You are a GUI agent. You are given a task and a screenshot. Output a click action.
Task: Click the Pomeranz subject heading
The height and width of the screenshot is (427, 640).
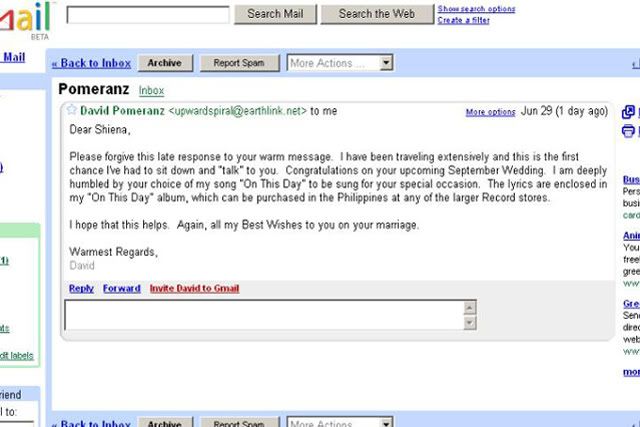tap(93, 89)
